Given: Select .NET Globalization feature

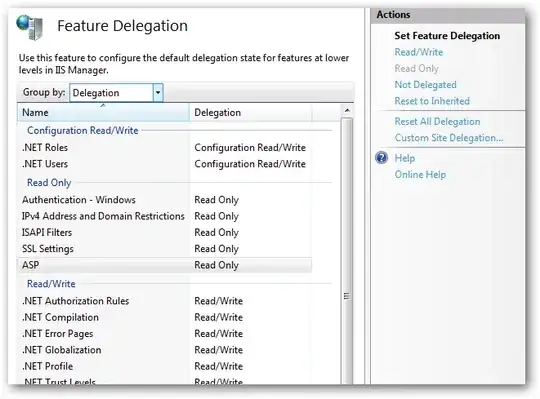Looking at the screenshot, I should tap(165, 350).
